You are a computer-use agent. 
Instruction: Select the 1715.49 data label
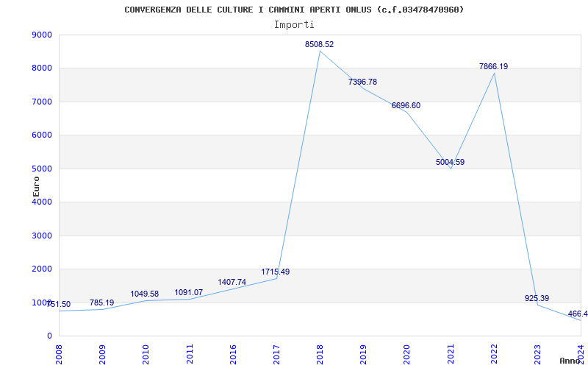(275, 272)
